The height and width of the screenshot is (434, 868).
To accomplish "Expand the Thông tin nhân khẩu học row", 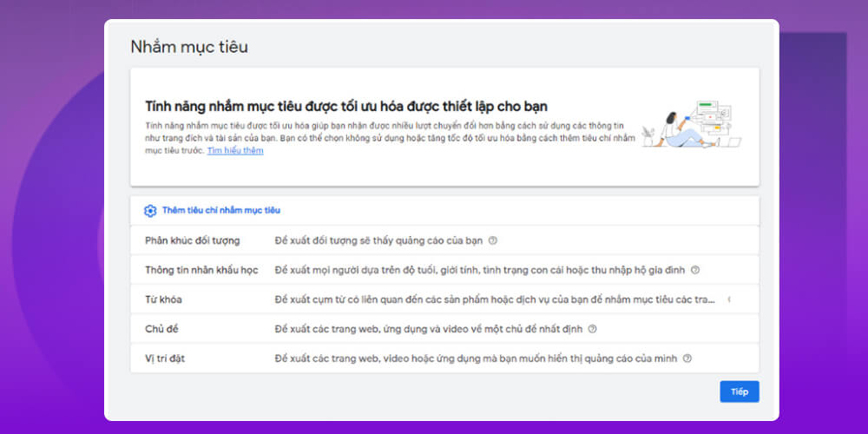I will point(201,270).
